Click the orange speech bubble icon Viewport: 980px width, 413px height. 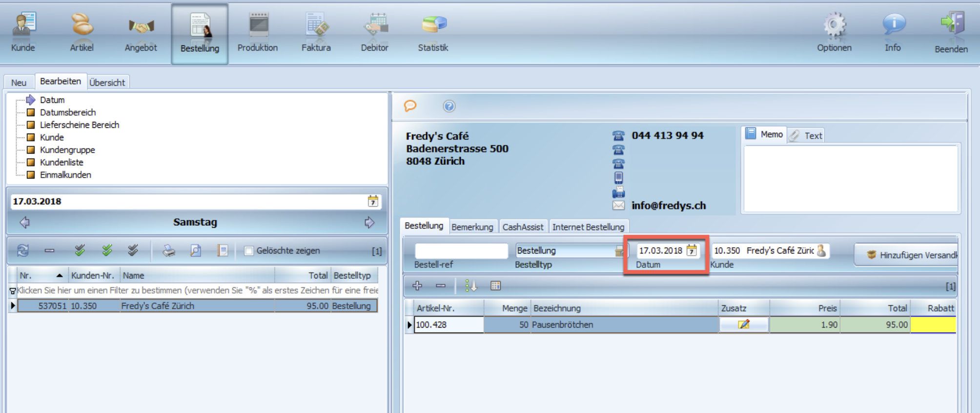(410, 106)
